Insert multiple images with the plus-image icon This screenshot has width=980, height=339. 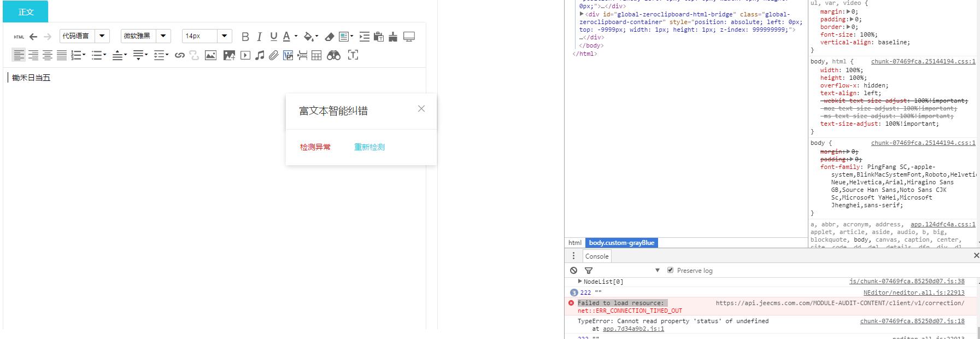coord(229,55)
